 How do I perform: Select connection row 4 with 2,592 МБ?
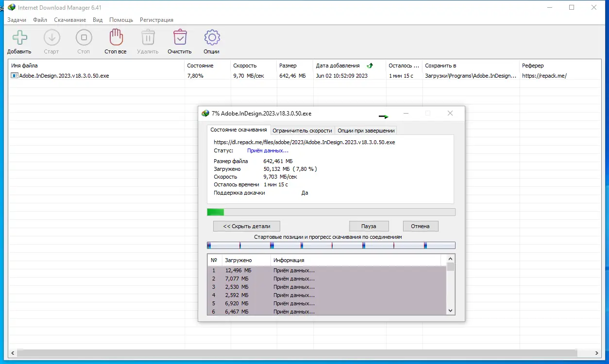[x=327, y=295]
